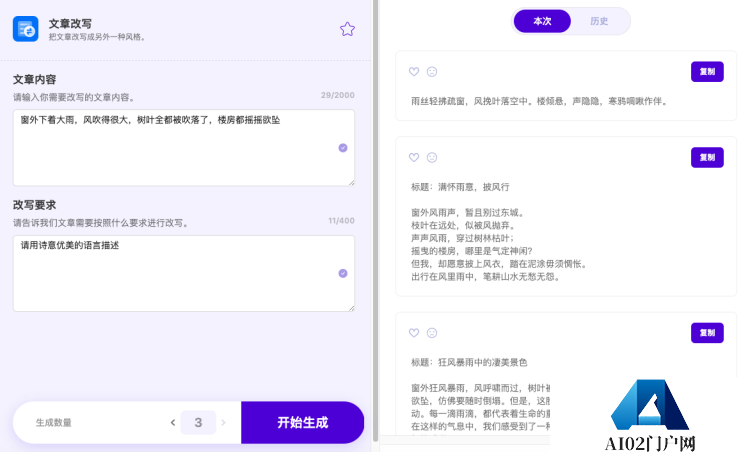Click the left panel vertical scrollbar

(x=375, y=221)
